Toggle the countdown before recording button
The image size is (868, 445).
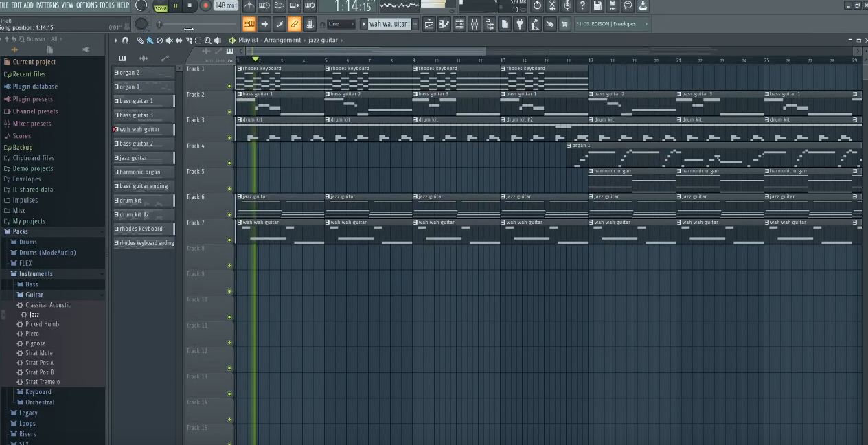279,5
